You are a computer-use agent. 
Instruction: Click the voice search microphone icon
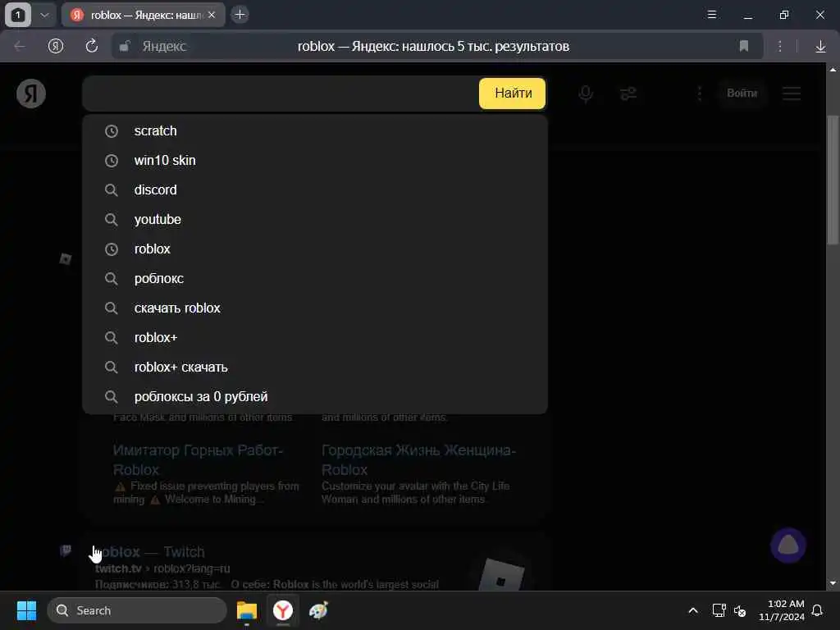[586, 94]
